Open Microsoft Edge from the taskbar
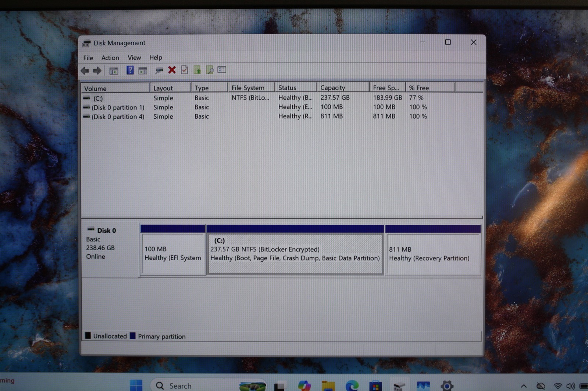588x391 pixels. pos(352,385)
